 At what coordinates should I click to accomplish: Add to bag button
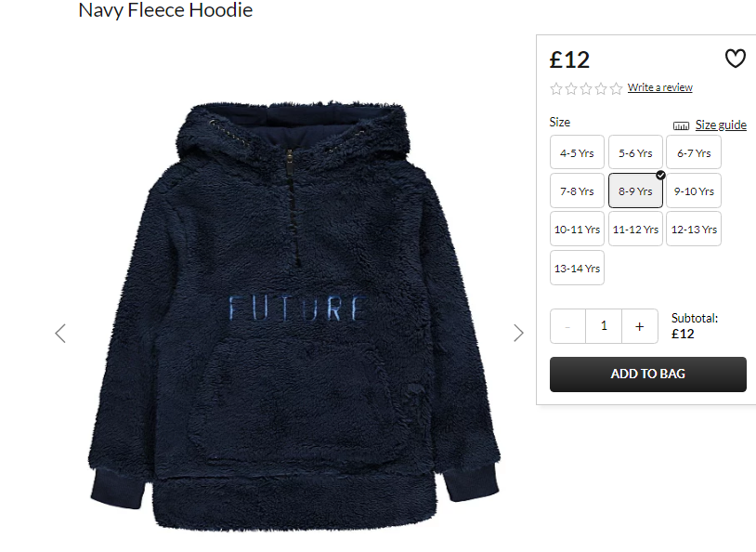648,374
